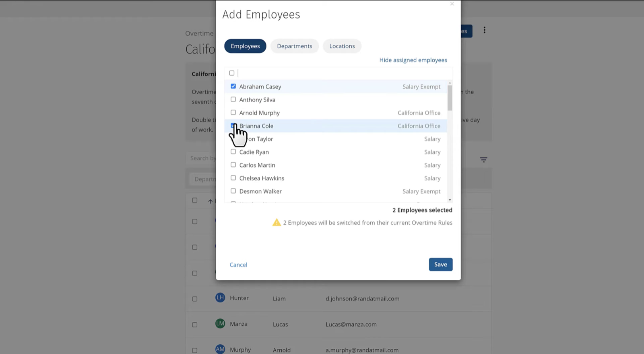644x354 pixels.
Task: Click the sort arrow in the table header
Action: point(210,201)
